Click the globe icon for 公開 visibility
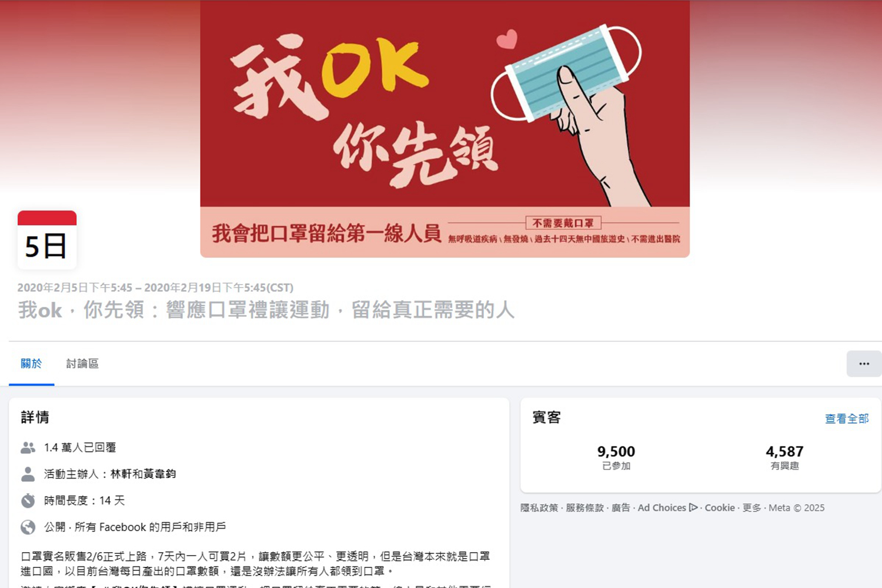This screenshot has width=882, height=588. pos(28,527)
